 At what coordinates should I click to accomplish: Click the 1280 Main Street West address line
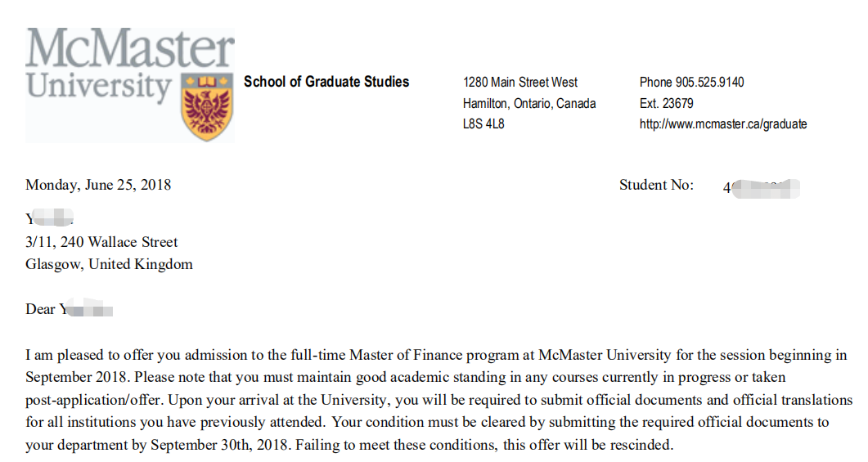[520, 82]
